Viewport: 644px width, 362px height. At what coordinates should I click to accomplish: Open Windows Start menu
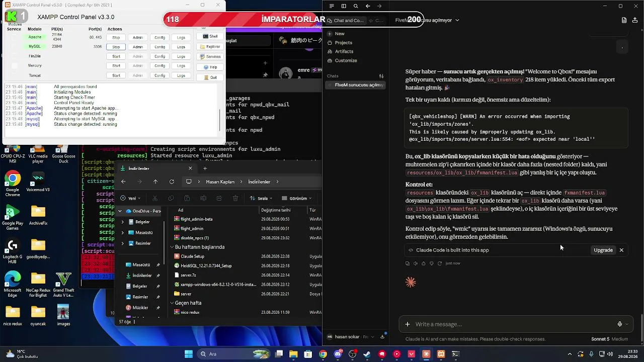pos(189,354)
